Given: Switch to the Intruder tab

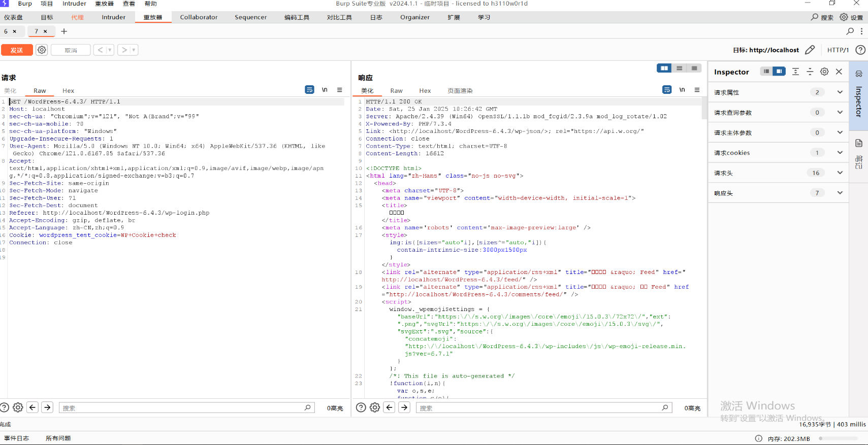Looking at the screenshot, I should point(113,17).
